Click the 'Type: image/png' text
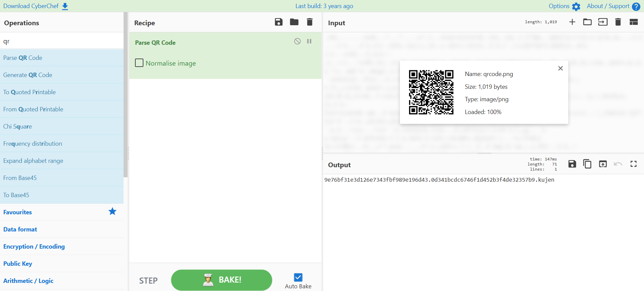644x291 pixels. pos(486,99)
